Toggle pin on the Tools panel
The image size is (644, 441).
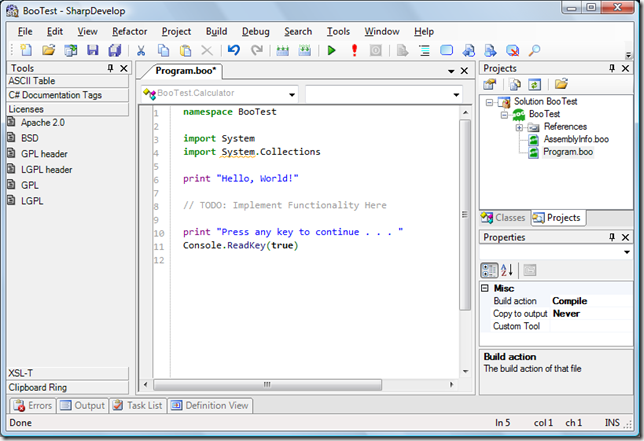coord(110,68)
